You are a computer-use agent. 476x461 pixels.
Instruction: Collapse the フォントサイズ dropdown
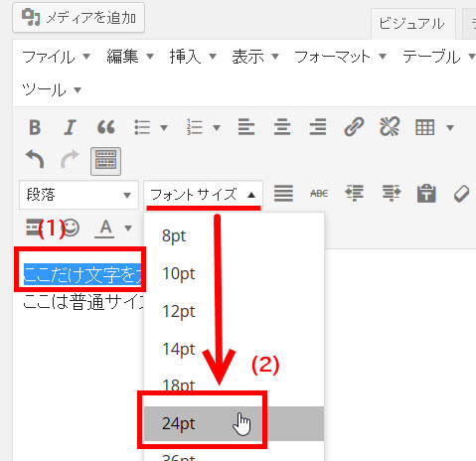[x=203, y=195]
